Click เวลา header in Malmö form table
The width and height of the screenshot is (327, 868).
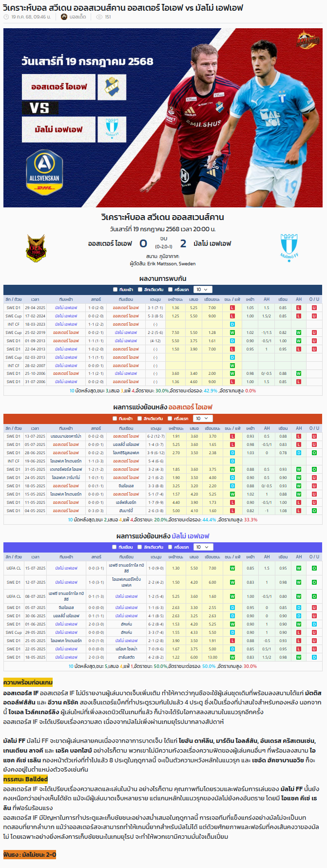click(x=35, y=557)
